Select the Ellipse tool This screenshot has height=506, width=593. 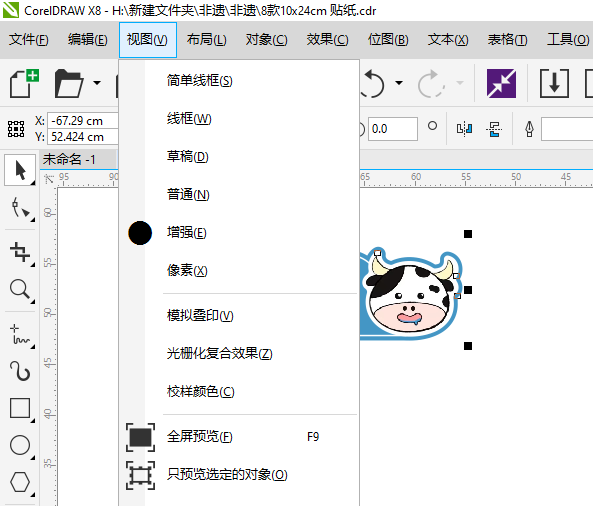pyautogui.click(x=20, y=445)
